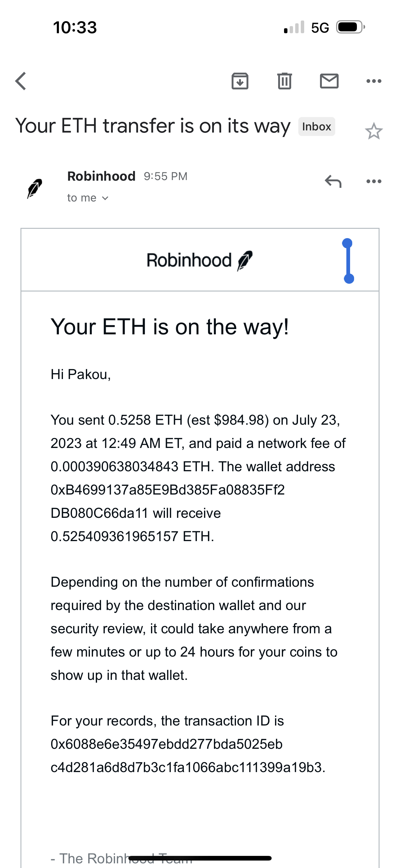Viewport: 400px width, 868px height.
Task: Tap the blue selection handle bottom dot
Action: point(349,279)
